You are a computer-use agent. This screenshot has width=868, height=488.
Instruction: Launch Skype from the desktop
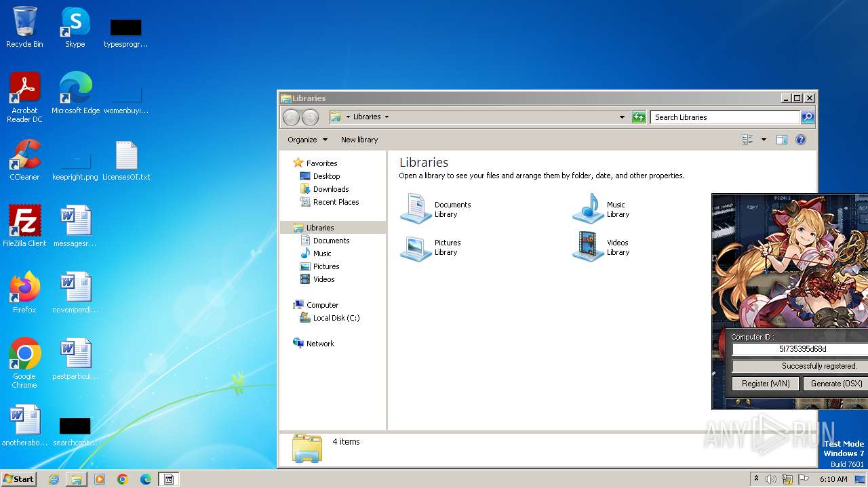point(75,27)
